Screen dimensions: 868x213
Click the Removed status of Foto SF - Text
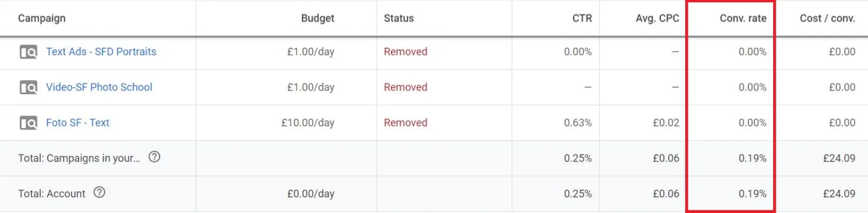pos(406,122)
